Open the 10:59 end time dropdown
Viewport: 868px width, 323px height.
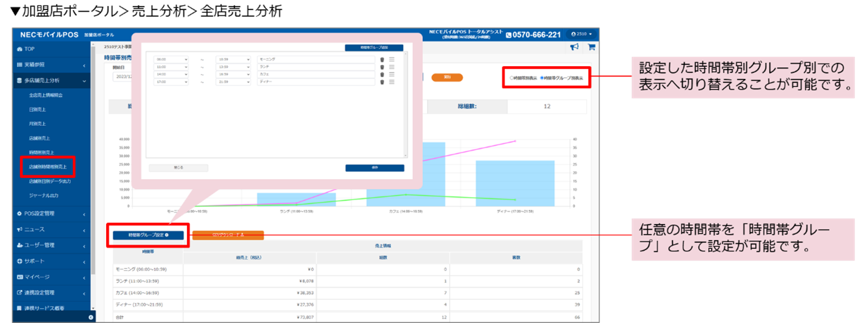(233, 60)
